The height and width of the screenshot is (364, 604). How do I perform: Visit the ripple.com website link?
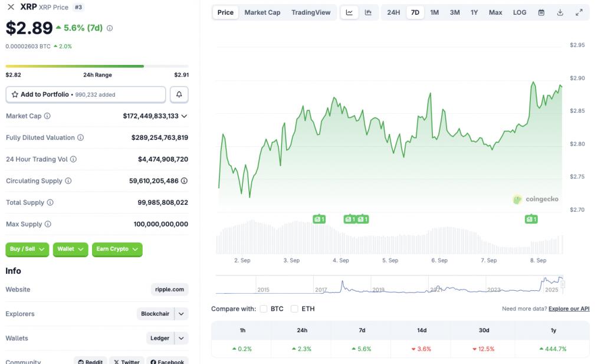pos(169,289)
